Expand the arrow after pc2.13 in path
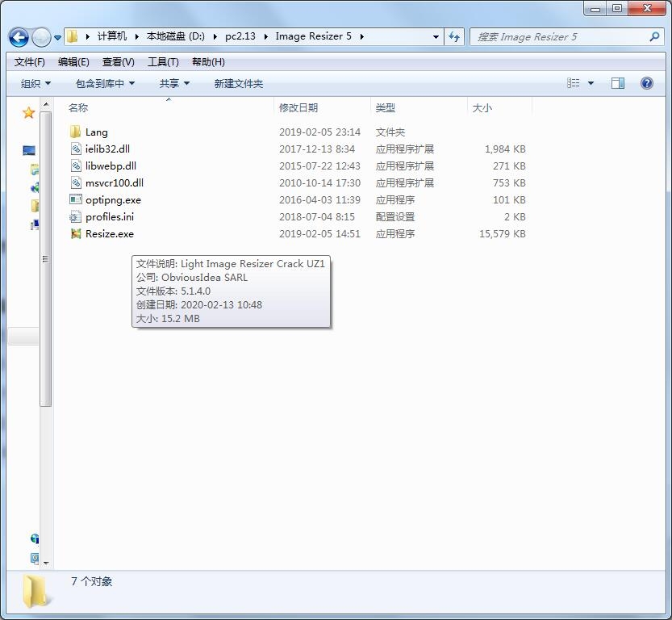This screenshot has width=672, height=620. pos(265,37)
